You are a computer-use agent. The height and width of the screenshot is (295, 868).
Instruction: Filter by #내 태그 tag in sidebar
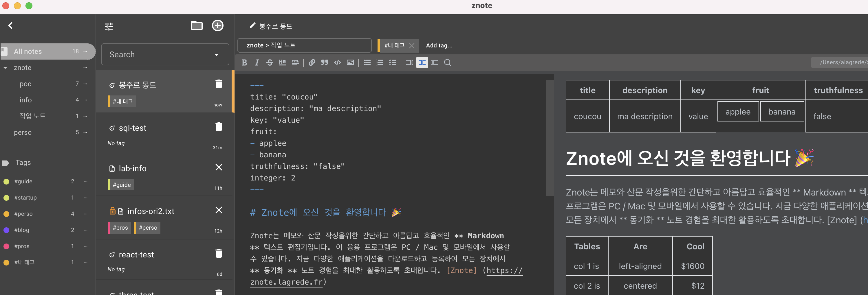(24, 262)
